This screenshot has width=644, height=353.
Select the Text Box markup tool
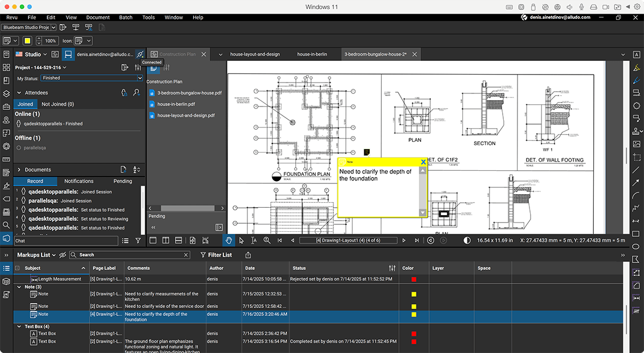[x=637, y=54]
